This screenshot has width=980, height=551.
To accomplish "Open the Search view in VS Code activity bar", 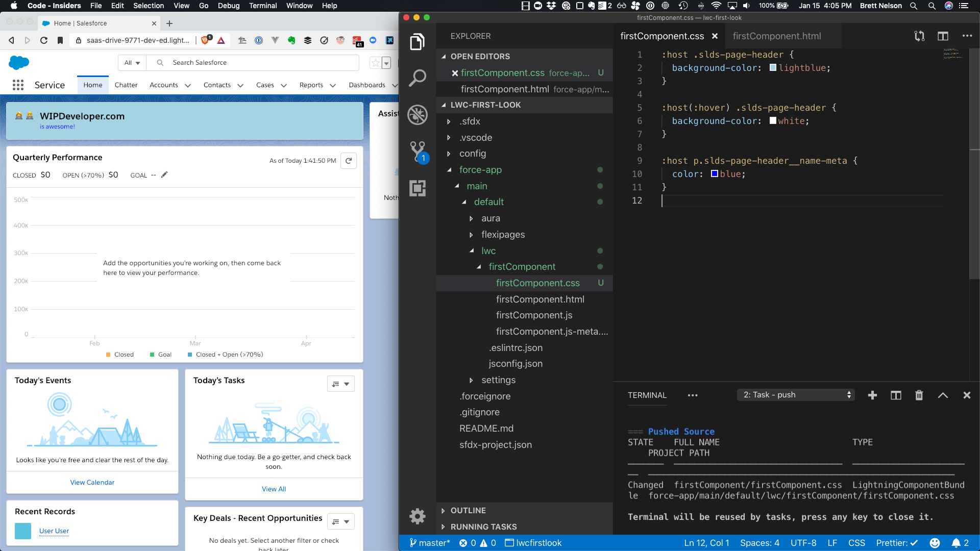I will [x=417, y=78].
